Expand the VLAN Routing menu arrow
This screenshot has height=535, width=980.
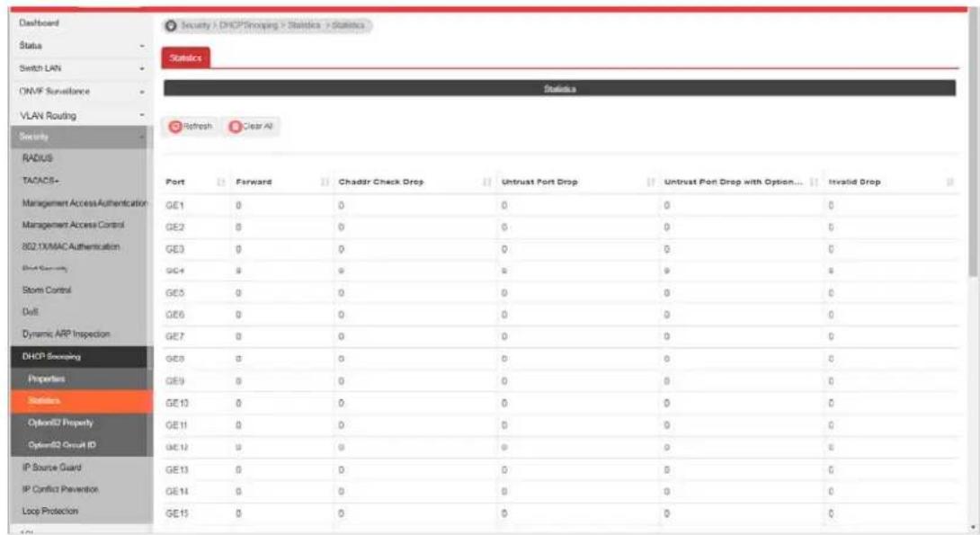click(x=142, y=116)
